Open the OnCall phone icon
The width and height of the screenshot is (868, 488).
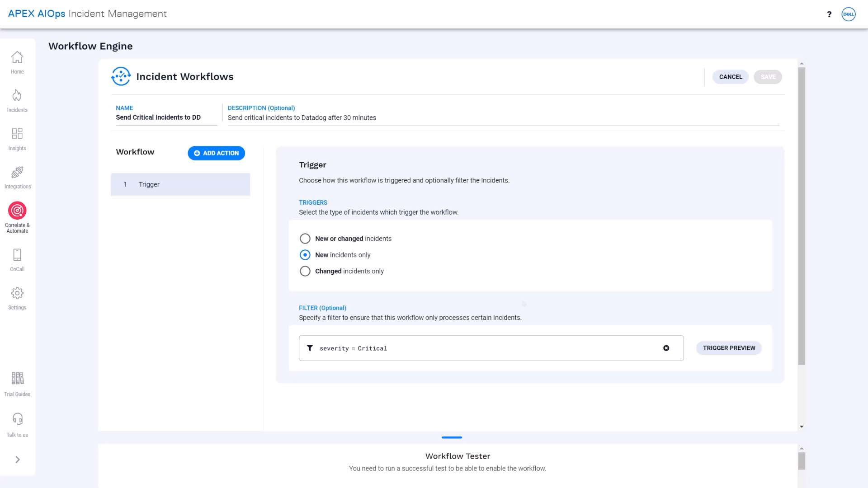point(17,255)
